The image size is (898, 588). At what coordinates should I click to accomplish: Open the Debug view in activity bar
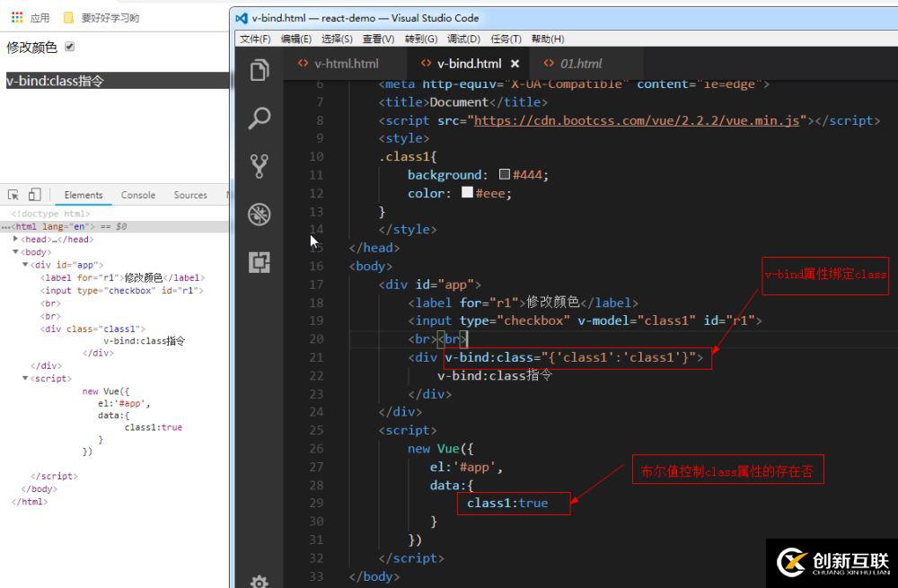tap(260, 215)
